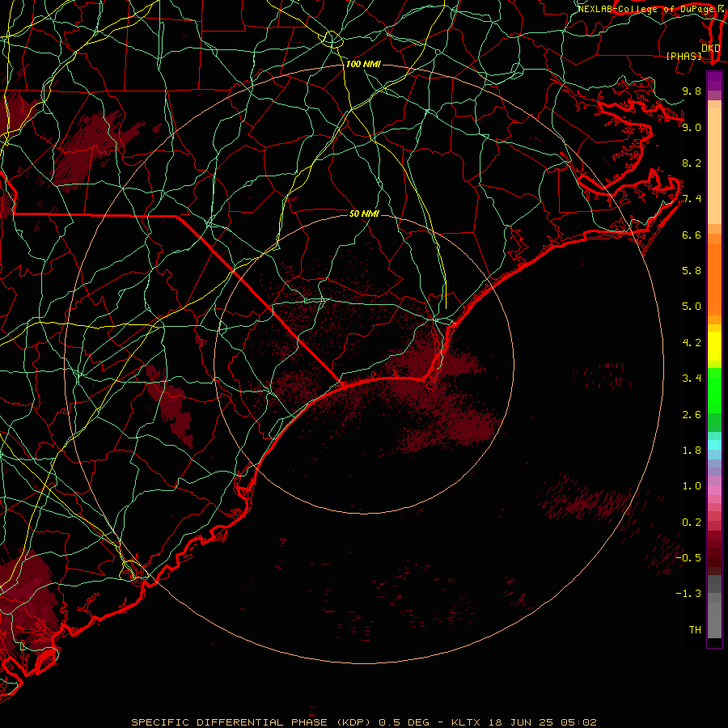Viewport: 728px width, 728px height.
Task: Click the DKD product code label
Action: 711,49
